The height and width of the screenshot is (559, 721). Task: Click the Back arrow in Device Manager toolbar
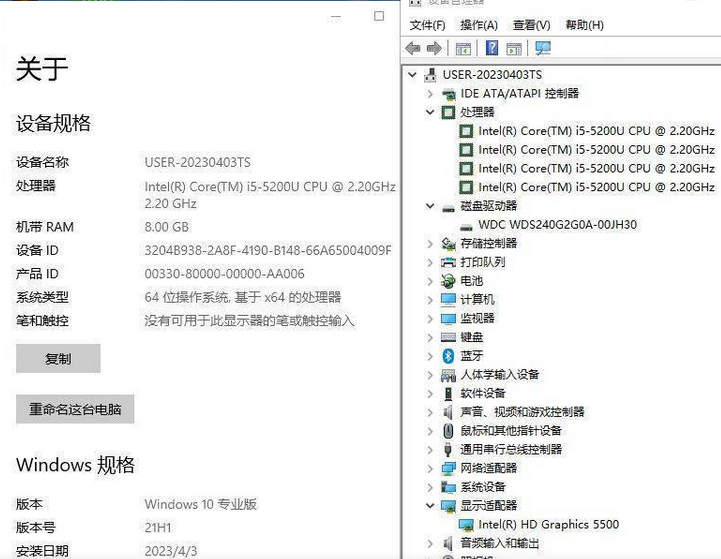point(413,48)
